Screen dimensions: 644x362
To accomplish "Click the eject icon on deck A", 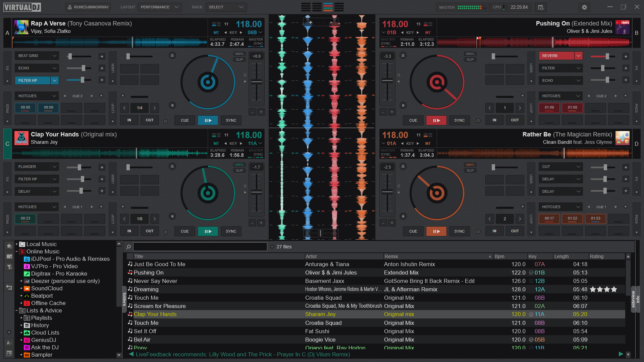I will (x=172, y=56).
